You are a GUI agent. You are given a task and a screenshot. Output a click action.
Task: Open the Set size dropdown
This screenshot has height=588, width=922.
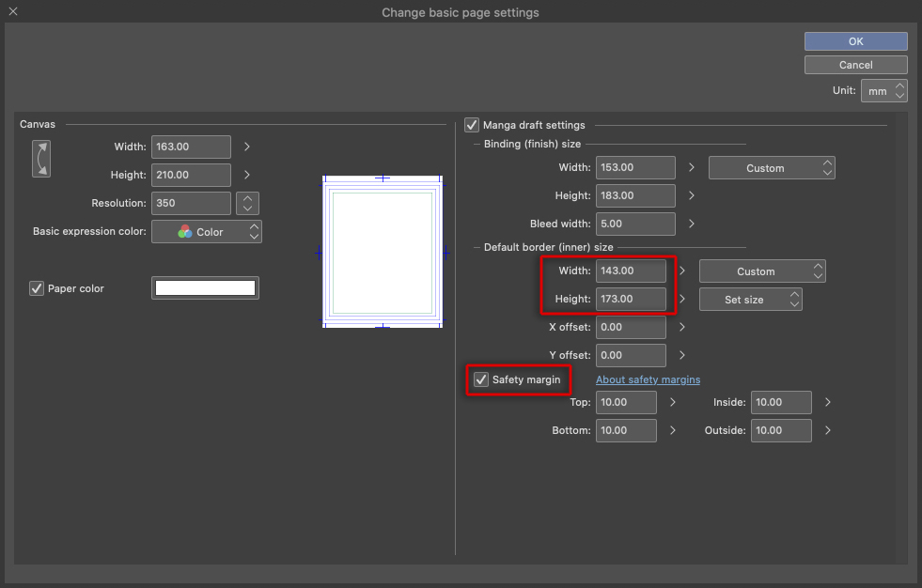point(750,300)
